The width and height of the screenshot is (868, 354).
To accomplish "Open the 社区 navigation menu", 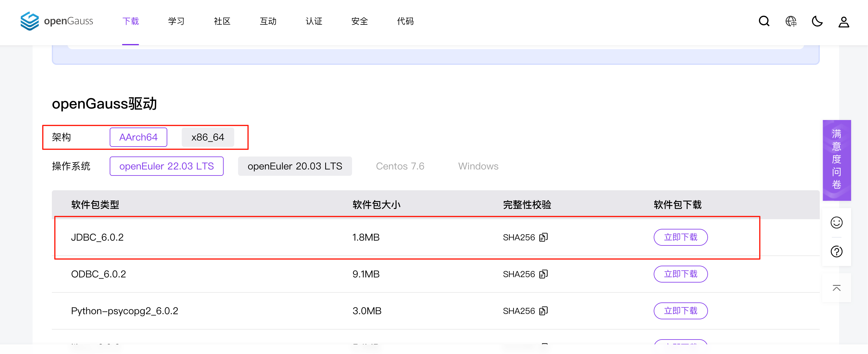I will pyautogui.click(x=222, y=21).
